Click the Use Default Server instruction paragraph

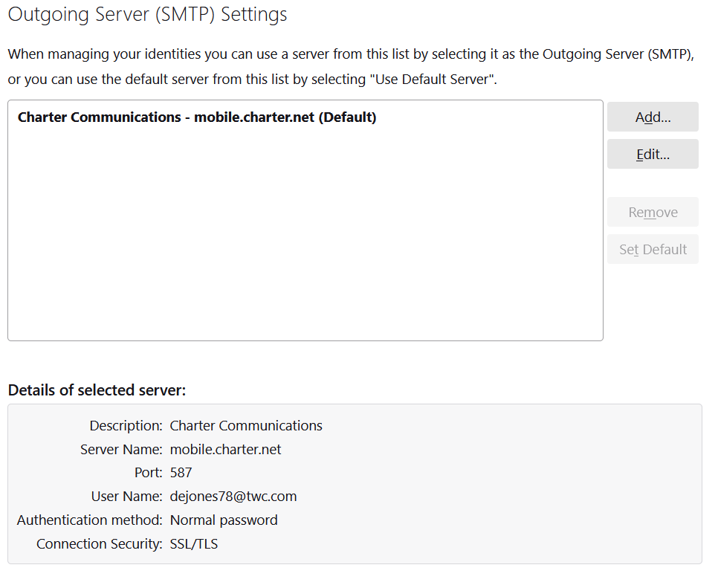click(352, 67)
